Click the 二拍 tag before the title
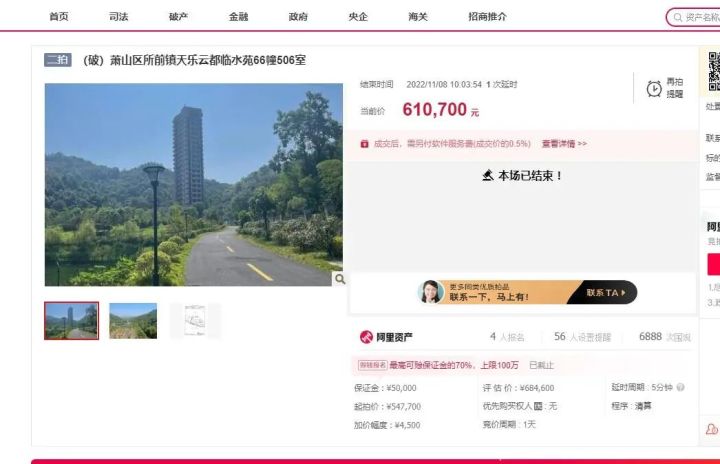This screenshot has width=720, height=464. tap(58, 60)
